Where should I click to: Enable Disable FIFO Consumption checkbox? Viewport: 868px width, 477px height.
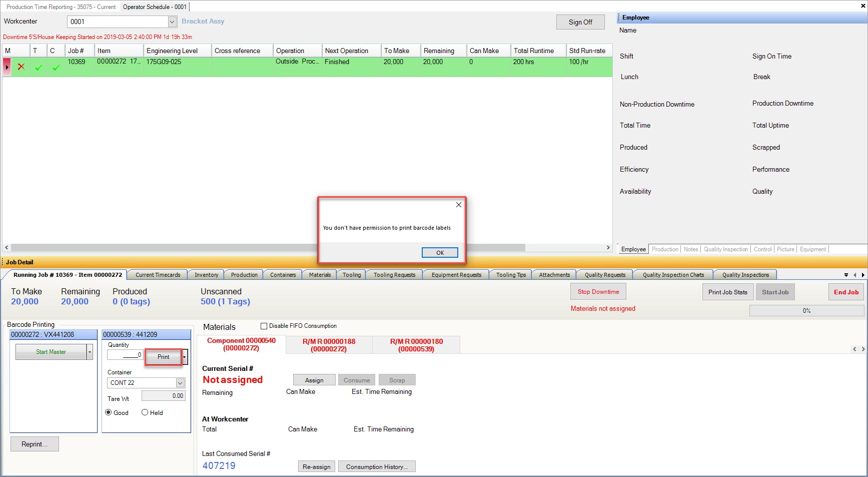click(264, 326)
